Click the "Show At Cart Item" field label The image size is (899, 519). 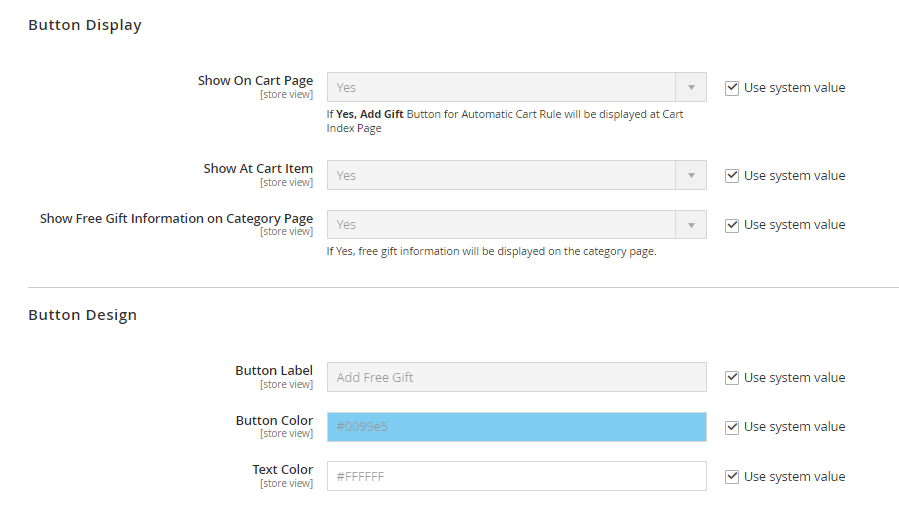pyautogui.click(x=258, y=169)
